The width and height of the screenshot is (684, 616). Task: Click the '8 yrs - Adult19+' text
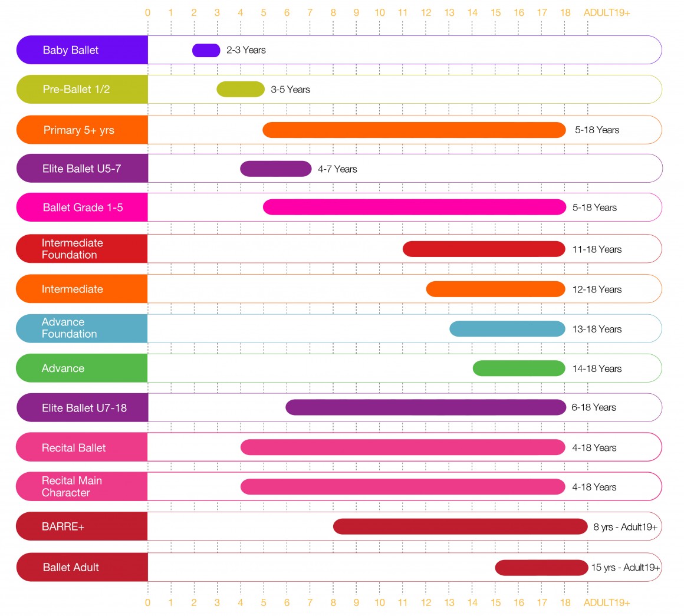pos(625,527)
